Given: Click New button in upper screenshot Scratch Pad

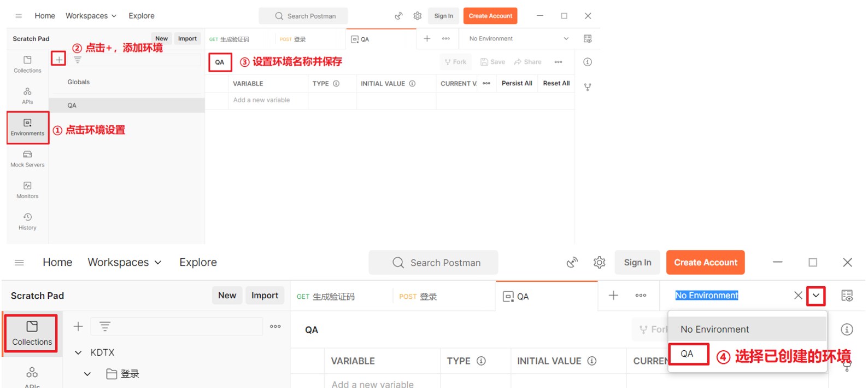Looking at the screenshot, I should tap(161, 39).
